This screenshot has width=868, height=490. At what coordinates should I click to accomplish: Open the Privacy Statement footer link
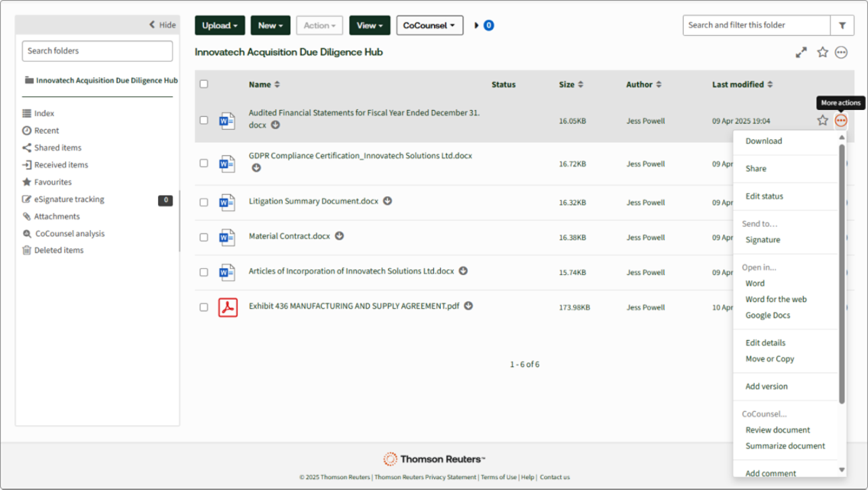click(x=425, y=477)
